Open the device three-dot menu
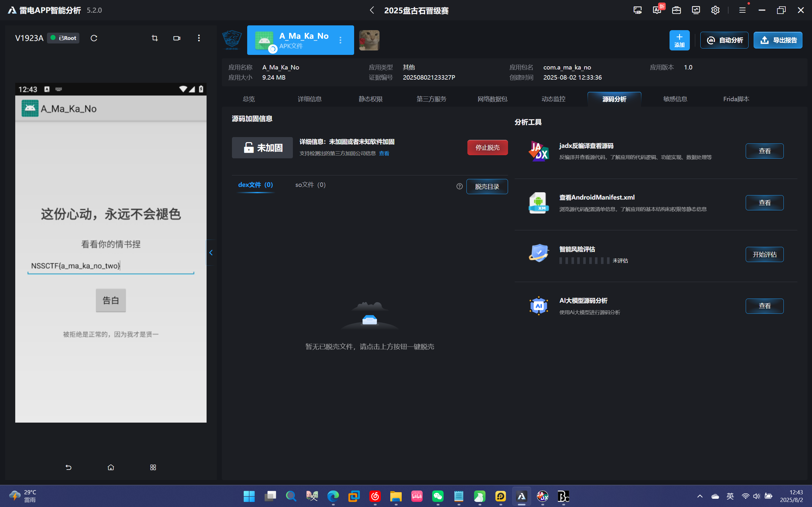The image size is (812, 507). (199, 38)
